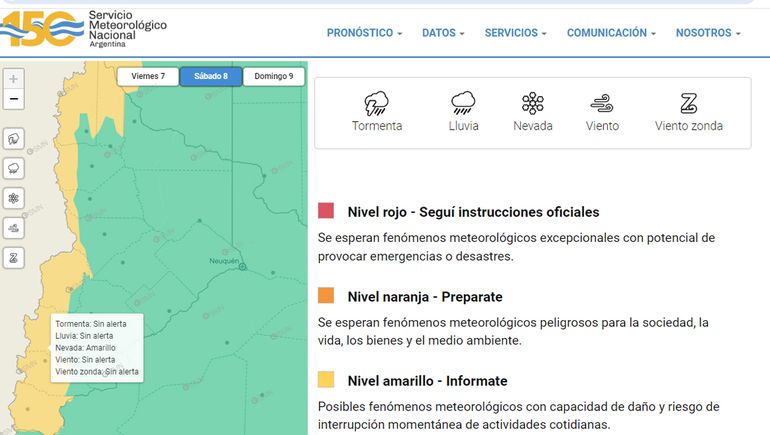Open the Datos dropdown menu

point(443,33)
